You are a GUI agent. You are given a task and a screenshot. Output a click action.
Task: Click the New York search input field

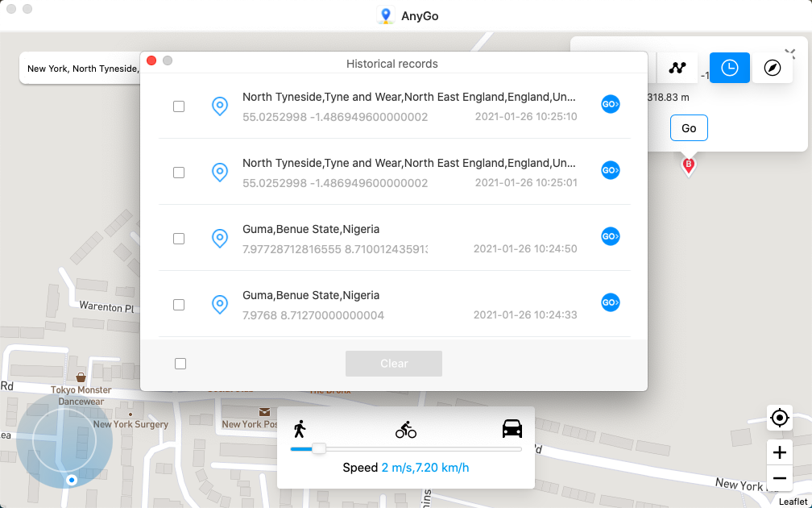pos(81,68)
